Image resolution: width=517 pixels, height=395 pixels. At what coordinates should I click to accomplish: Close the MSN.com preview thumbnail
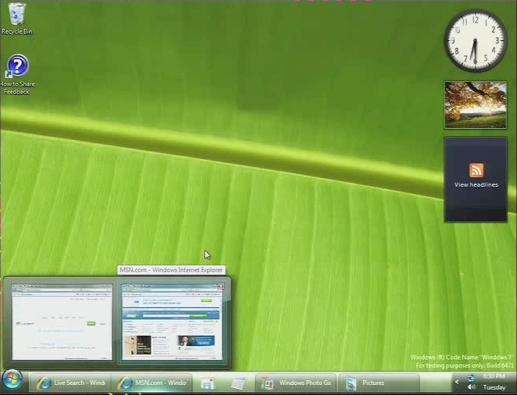220,286
